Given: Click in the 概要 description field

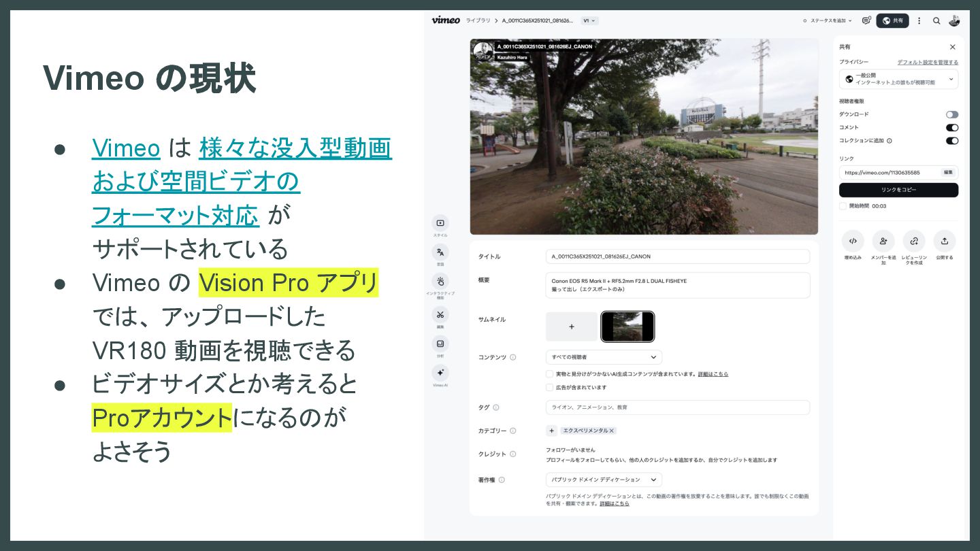Looking at the screenshot, I should tap(678, 285).
